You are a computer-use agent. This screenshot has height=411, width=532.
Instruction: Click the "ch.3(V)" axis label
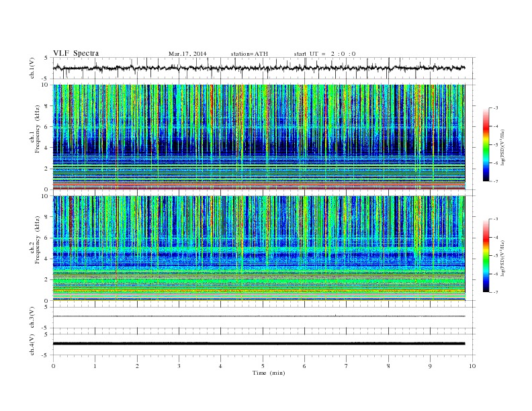(x=32, y=318)
